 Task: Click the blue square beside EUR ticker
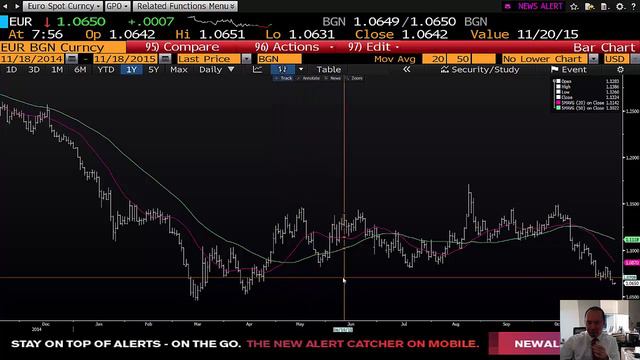4,22
